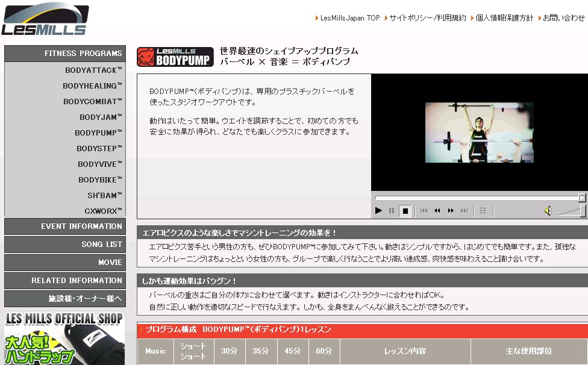Open SH'BAM program page
The image size is (588, 365).
(105, 196)
